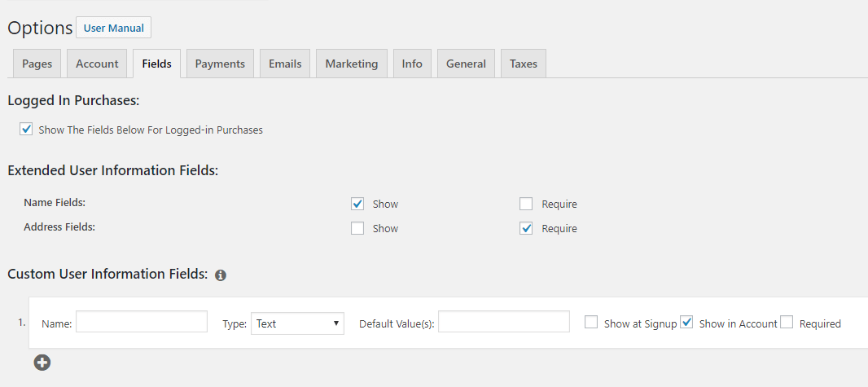Switch to the Taxes tab

pyautogui.click(x=523, y=64)
